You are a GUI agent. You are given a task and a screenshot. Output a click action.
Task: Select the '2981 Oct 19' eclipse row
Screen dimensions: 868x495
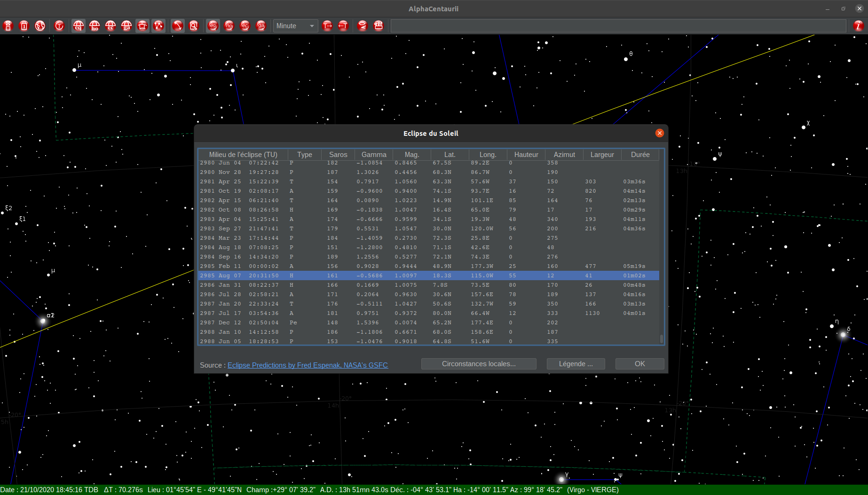click(x=429, y=191)
